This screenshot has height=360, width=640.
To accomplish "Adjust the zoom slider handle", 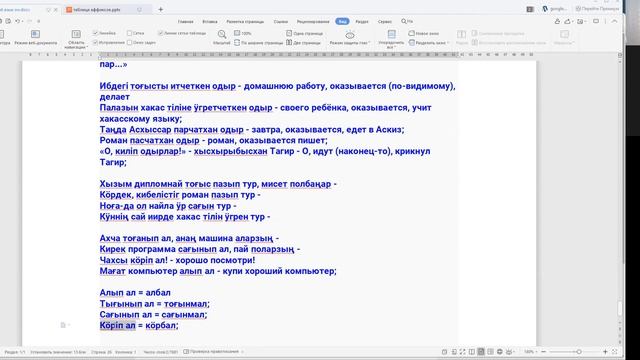I will coord(578,351).
